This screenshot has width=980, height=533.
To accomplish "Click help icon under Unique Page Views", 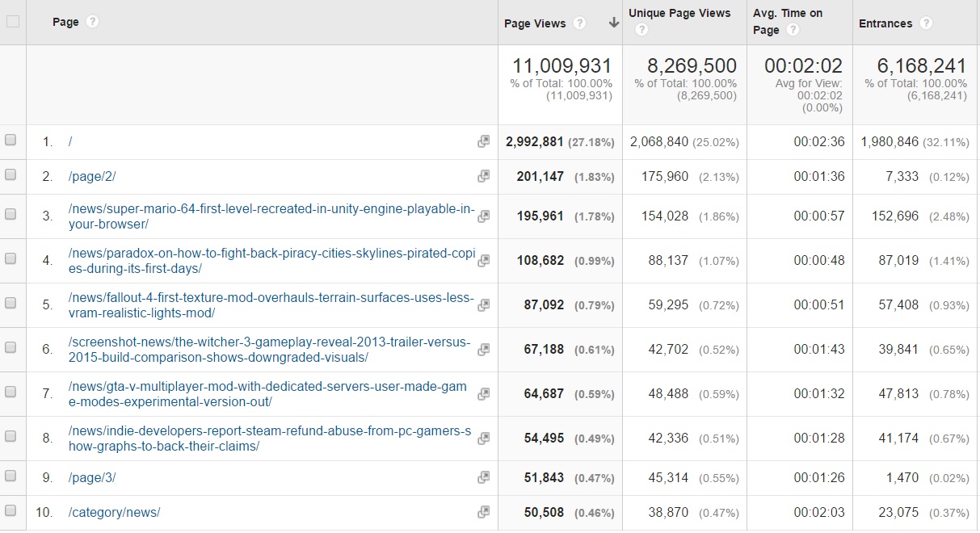I will [641, 31].
